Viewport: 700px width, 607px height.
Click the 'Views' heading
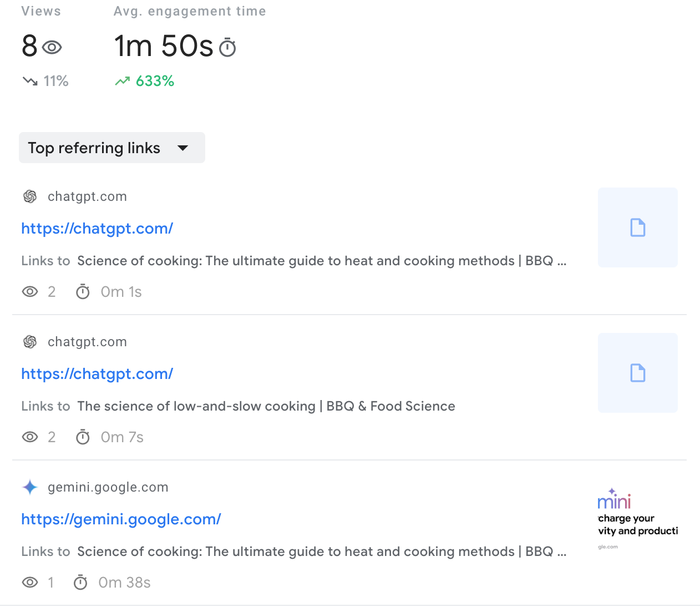click(x=41, y=11)
